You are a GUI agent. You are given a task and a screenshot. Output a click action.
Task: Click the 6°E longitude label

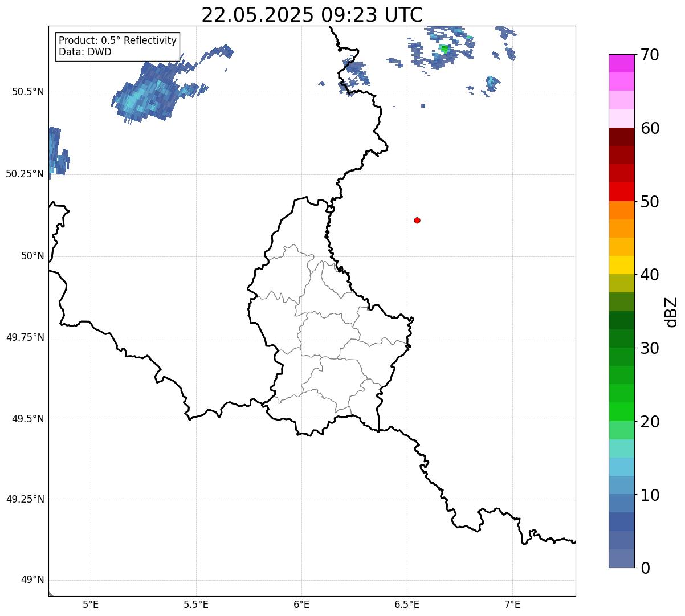tap(301, 604)
